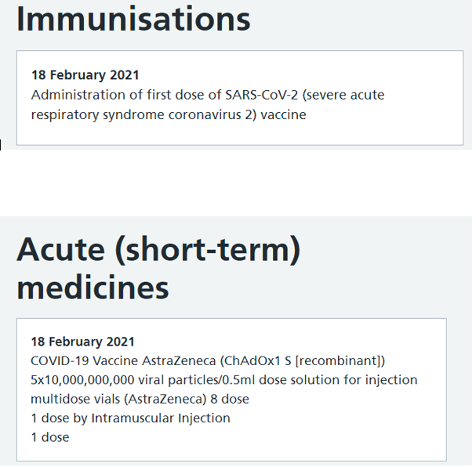The width and height of the screenshot is (476, 467).
Task: Click the word "medicines" in the heading
Action: (93, 288)
